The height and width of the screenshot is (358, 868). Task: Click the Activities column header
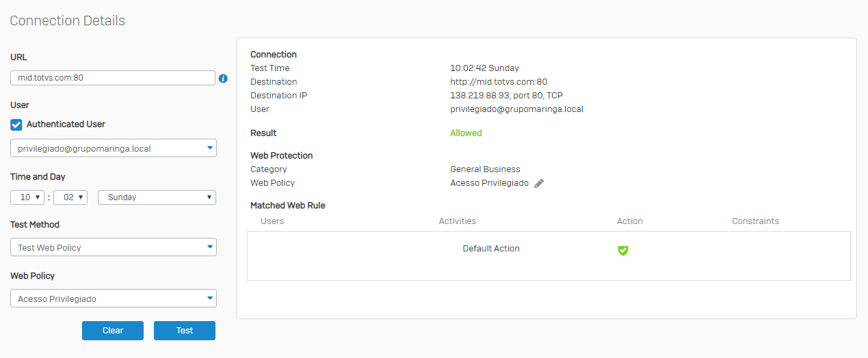click(458, 221)
